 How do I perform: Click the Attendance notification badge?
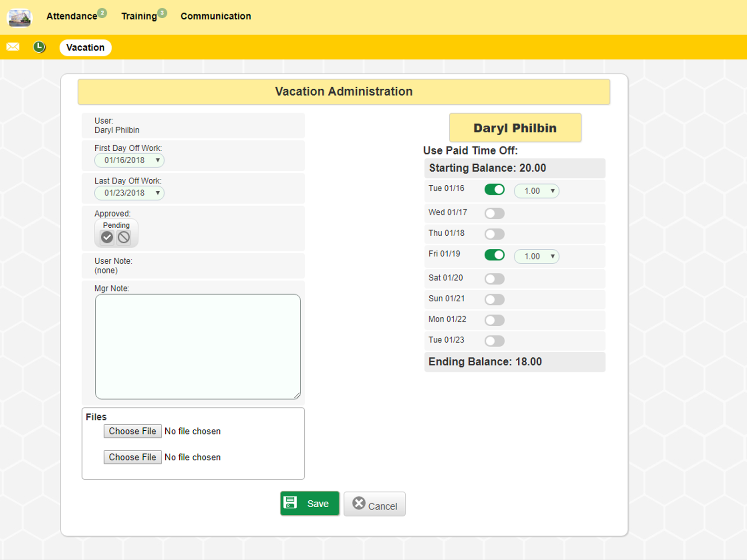coord(102,13)
